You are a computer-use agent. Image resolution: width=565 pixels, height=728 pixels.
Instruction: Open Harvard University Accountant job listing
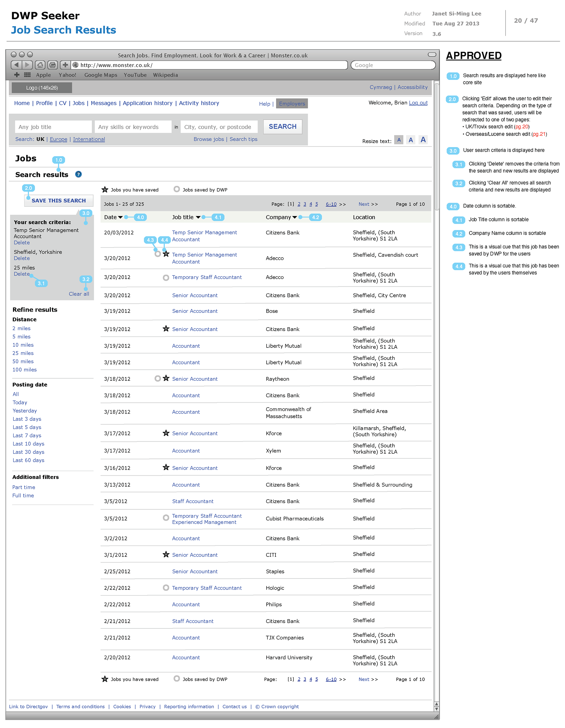pyautogui.click(x=186, y=657)
